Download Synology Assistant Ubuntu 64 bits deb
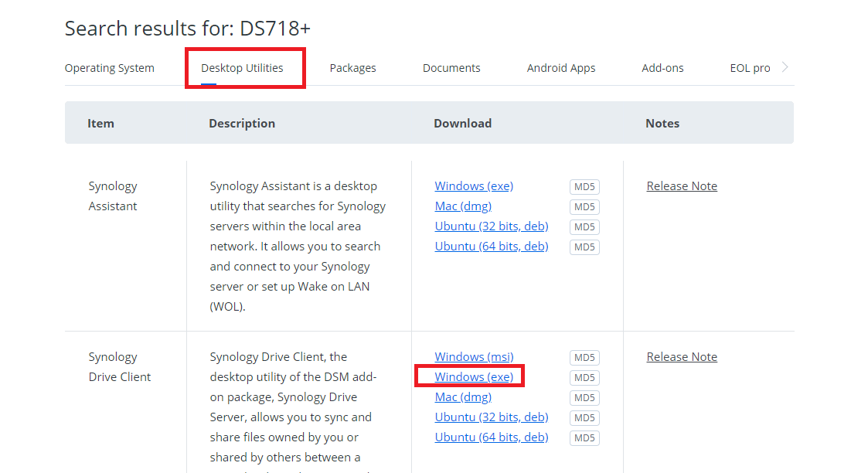The width and height of the screenshot is (868, 473). click(492, 247)
